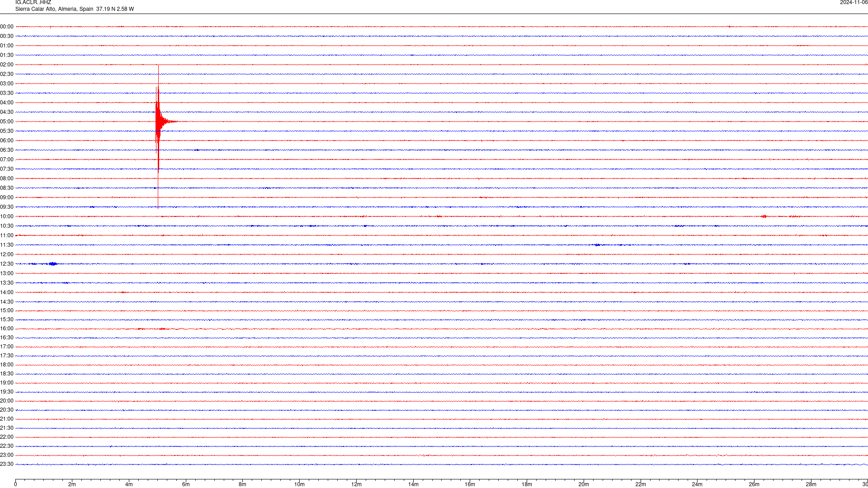Click the 14:30 time row label

[x=7, y=302]
